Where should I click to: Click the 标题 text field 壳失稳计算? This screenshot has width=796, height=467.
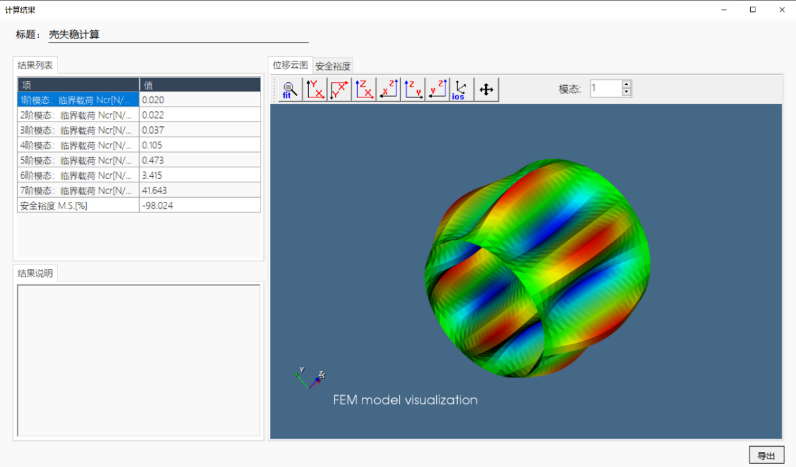(x=178, y=35)
